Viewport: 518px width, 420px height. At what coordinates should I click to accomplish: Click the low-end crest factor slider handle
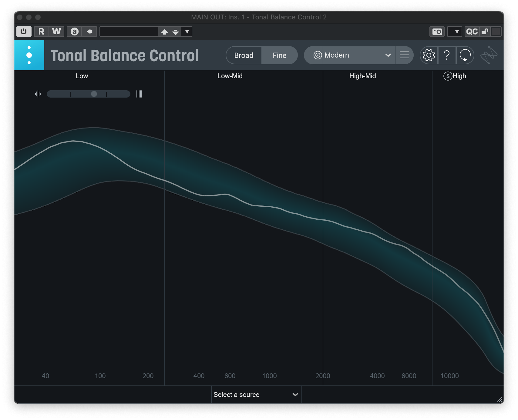(x=94, y=94)
